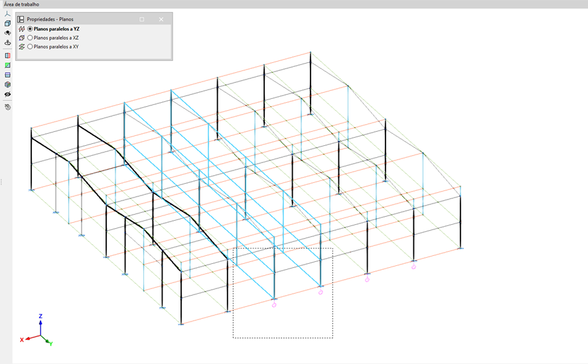Select the 3D cube view icon
The width and height of the screenshot is (588, 364).
(x=7, y=24)
